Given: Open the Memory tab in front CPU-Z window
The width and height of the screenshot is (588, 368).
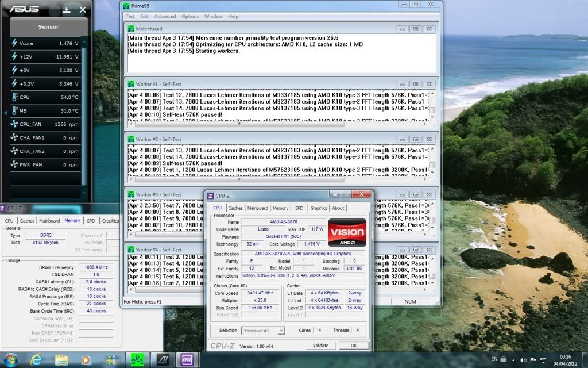Looking at the screenshot, I should pyautogui.click(x=280, y=208).
